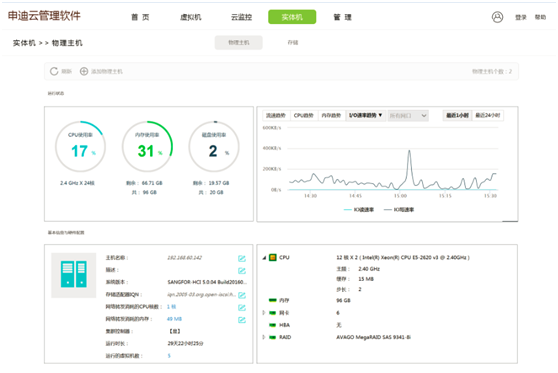Select the last 1 hour range button
The width and height of the screenshot is (558, 373).
[x=457, y=115]
